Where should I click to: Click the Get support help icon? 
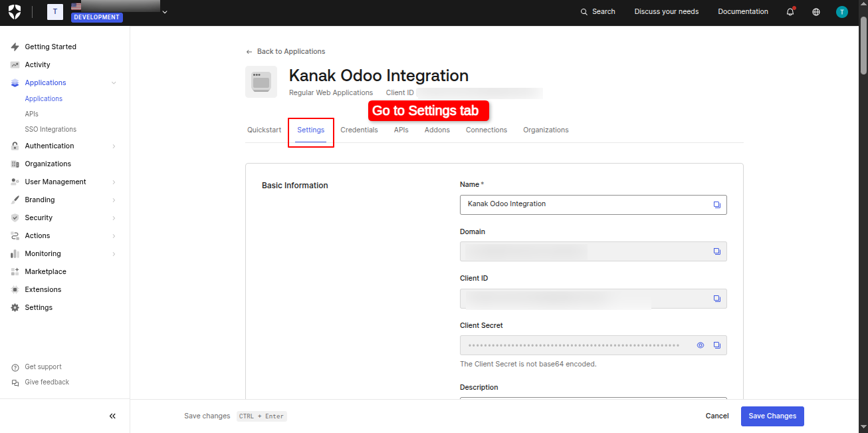point(15,367)
